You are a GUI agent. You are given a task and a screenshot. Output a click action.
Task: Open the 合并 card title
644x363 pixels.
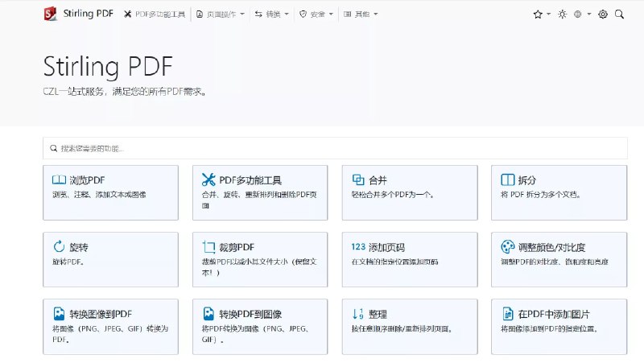click(x=378, y=180)
